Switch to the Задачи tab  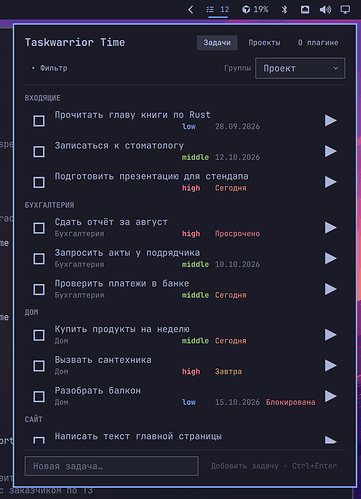(217, 43)
